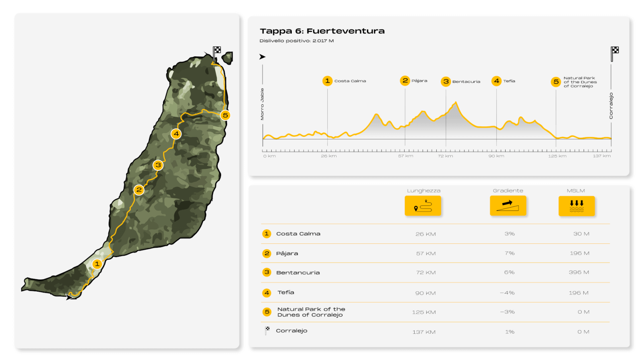Click the 137 KM length value for Corralejo
Viewport: 644px width, 362px height.
point(424,332)
